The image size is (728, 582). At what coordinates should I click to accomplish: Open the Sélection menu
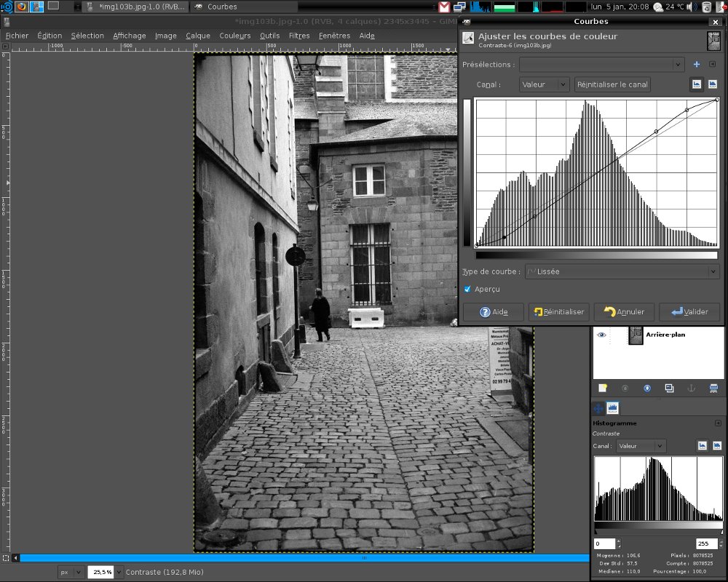coord(87,36)
